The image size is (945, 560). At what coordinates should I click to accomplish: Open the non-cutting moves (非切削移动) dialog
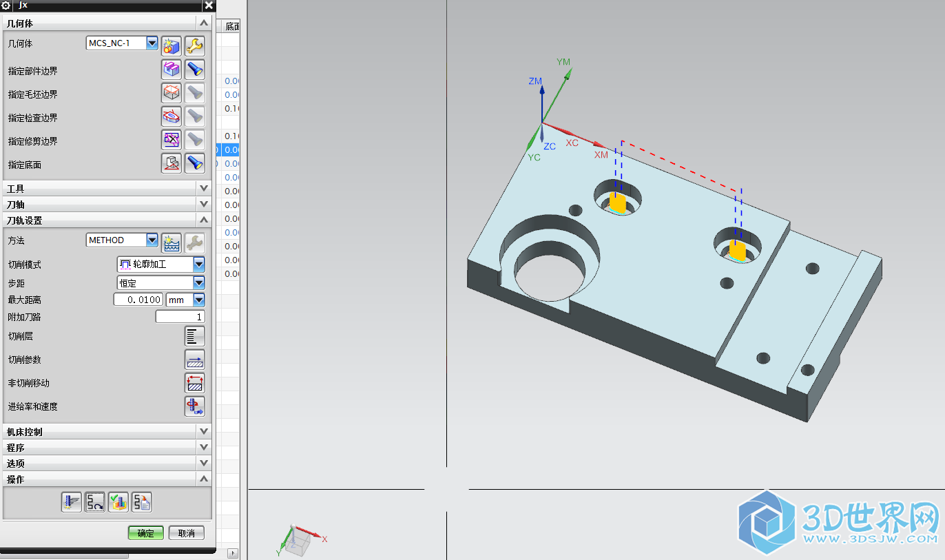point(195,383)
